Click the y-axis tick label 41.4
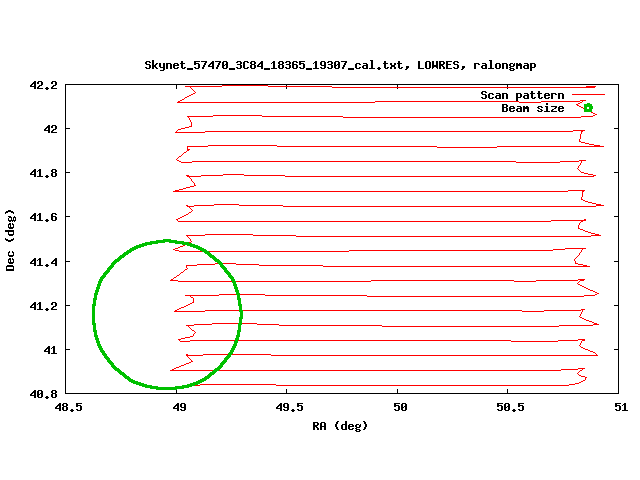640x480 pixels. [x=43, y=262]
